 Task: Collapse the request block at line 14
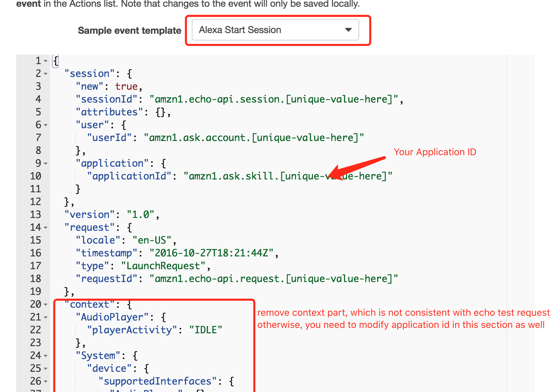46,228
